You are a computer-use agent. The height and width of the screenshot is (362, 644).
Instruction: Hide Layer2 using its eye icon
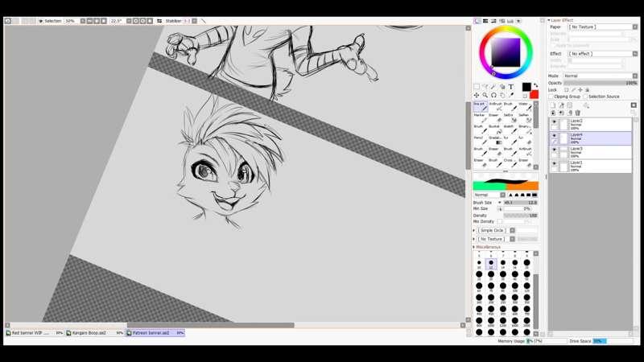[x=554, y=121]
